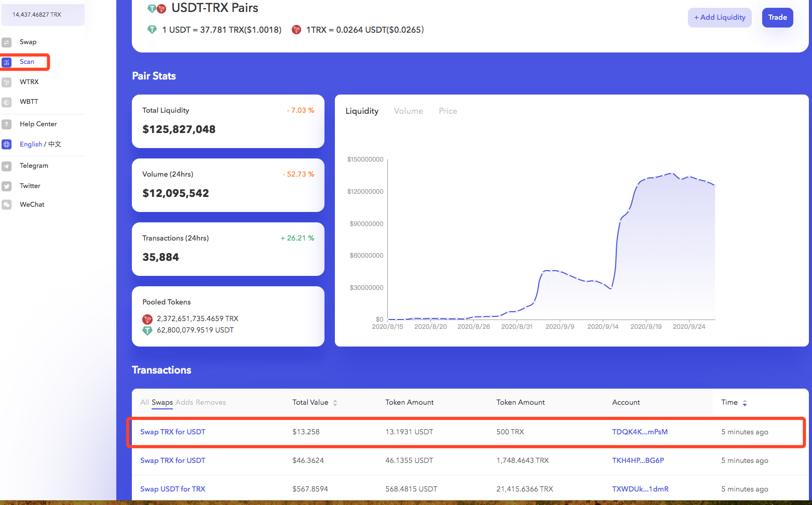Open the Twitter link
Image resolution: width=812 pixels, height=505 pixels.
[30, 186]
